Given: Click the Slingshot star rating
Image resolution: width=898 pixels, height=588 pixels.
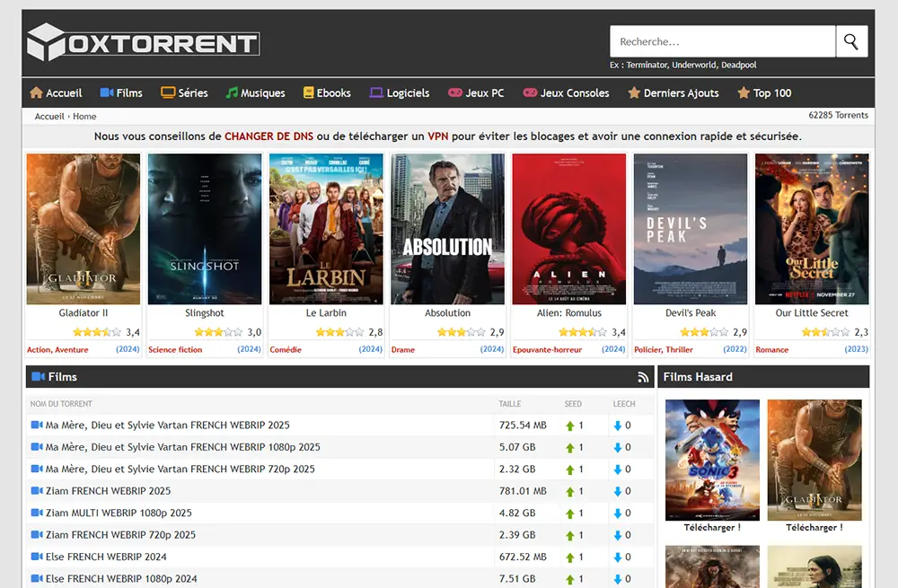Looking at the screenshot, I should 219,332.
